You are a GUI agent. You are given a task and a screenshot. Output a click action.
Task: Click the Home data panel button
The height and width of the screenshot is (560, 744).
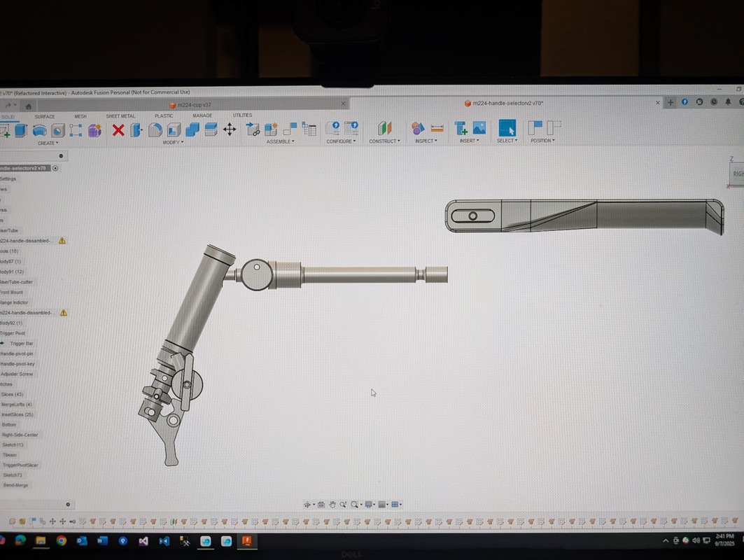[29, 106]
